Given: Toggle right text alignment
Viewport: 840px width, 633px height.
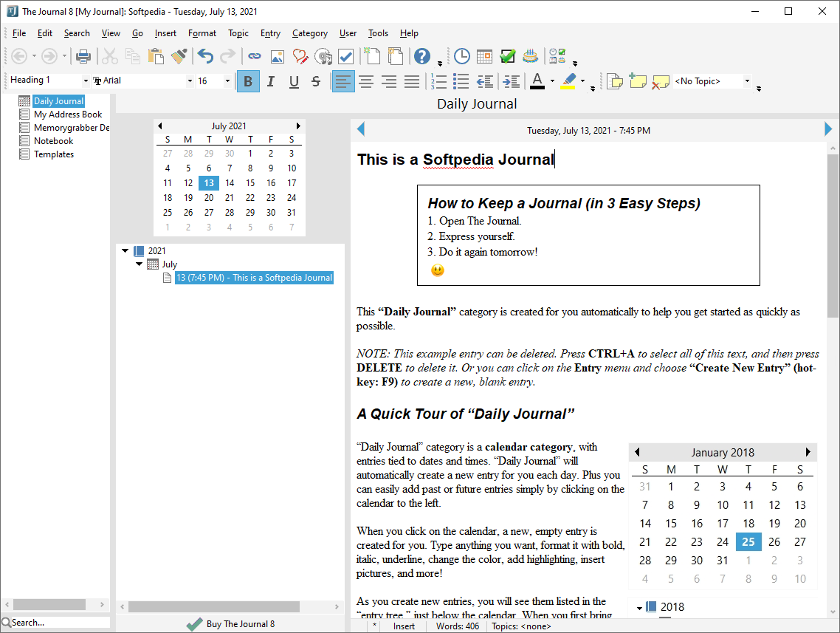Looking at the screenshot, I should click(x=389, y=81).
